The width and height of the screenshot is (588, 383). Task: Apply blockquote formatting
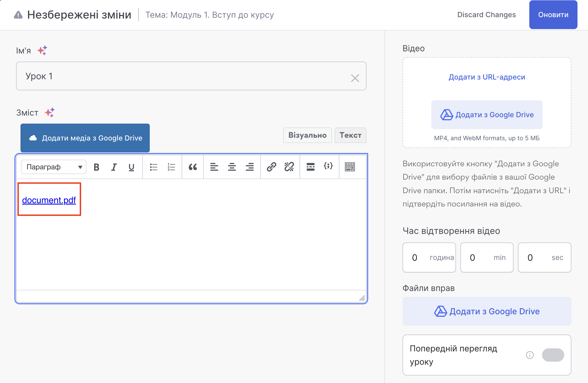point(193,167)
